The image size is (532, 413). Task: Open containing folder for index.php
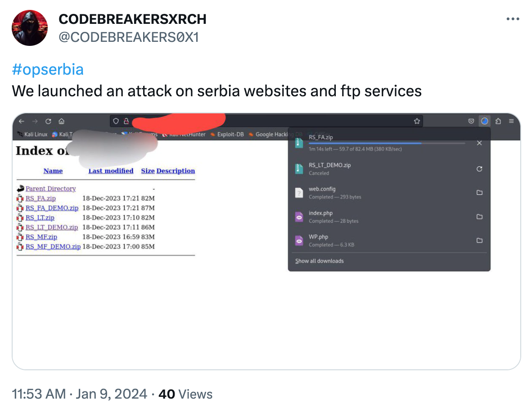[479, 217]
